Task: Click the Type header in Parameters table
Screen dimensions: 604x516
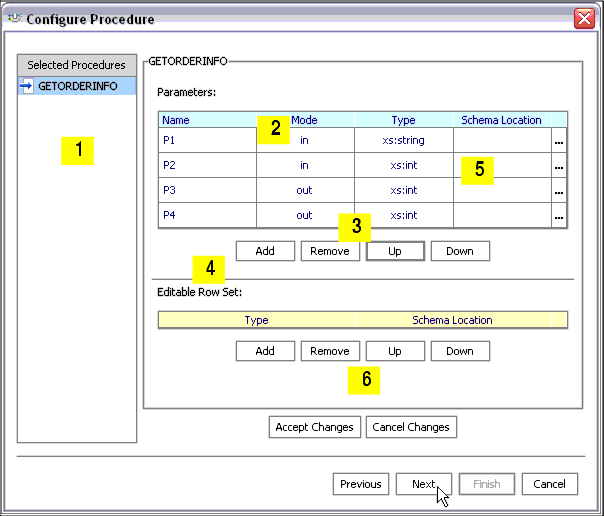Action: tap(404, 120)
